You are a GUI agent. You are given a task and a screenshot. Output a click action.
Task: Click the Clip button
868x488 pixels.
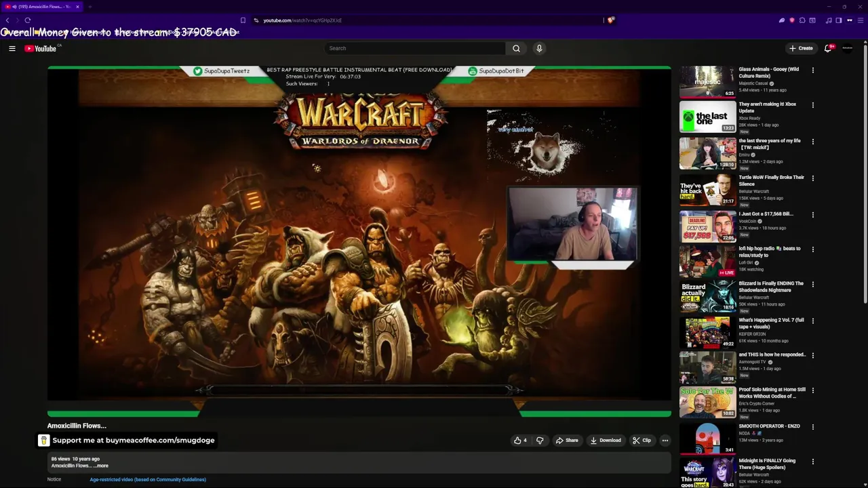pos(642,441)
